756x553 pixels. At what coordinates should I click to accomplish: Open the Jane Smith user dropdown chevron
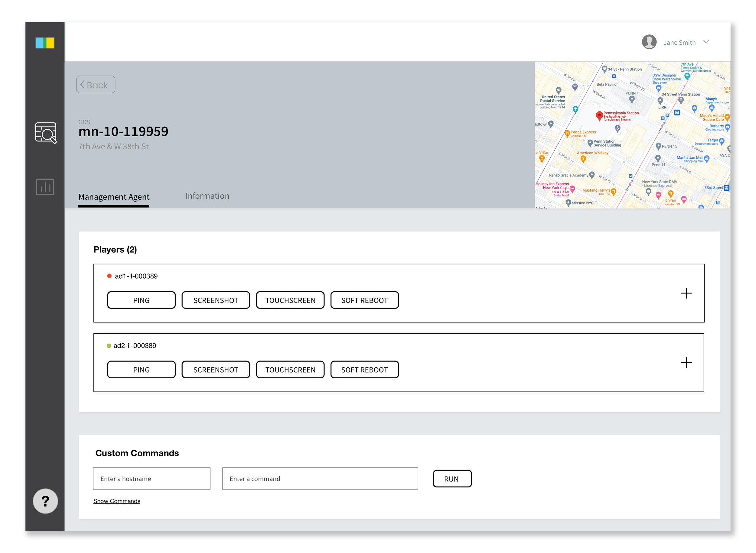[x=706, y=42]
